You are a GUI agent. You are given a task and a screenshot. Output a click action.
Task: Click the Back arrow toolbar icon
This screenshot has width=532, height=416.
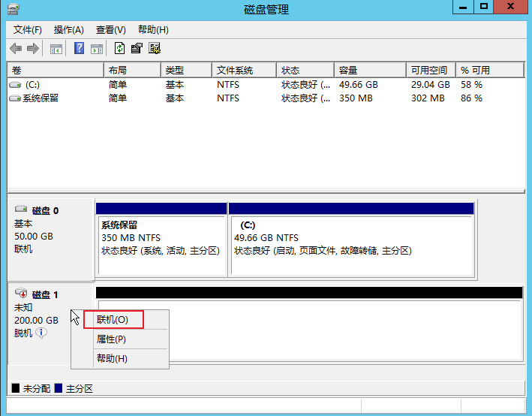coord(16,49)
